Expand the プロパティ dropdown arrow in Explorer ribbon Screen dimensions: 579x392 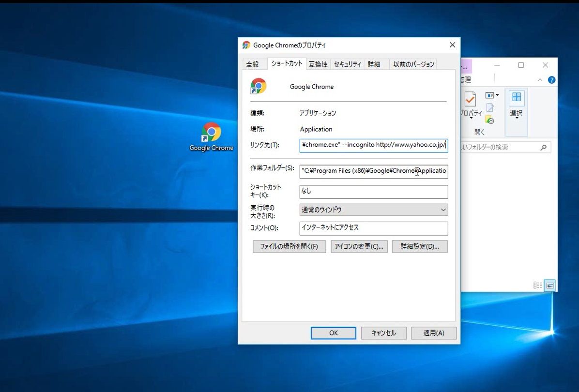(x=471, y=118)
